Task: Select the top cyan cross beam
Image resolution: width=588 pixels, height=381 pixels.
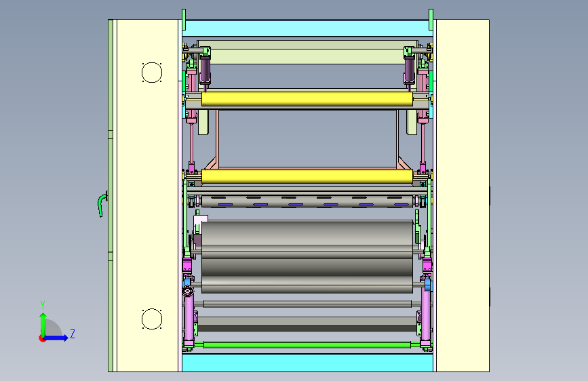Action: (307, 28)
